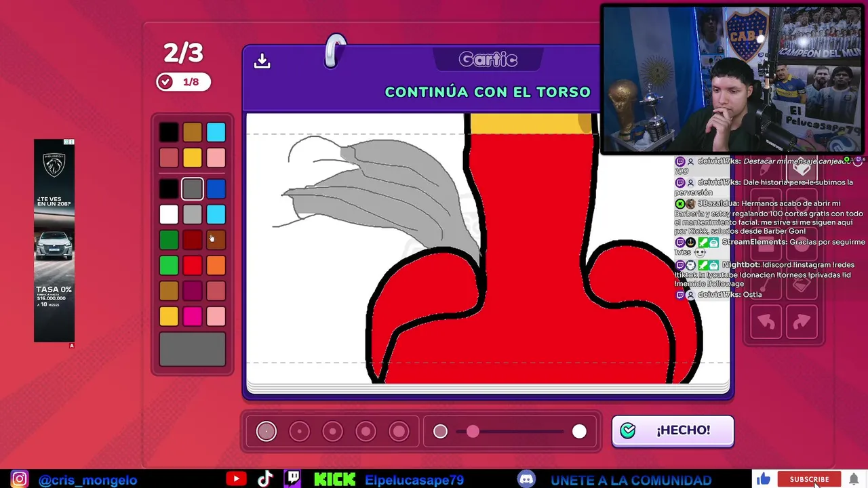Click the SUBSCRIBE button
This screenshot has width=868, height=488.
809,479
